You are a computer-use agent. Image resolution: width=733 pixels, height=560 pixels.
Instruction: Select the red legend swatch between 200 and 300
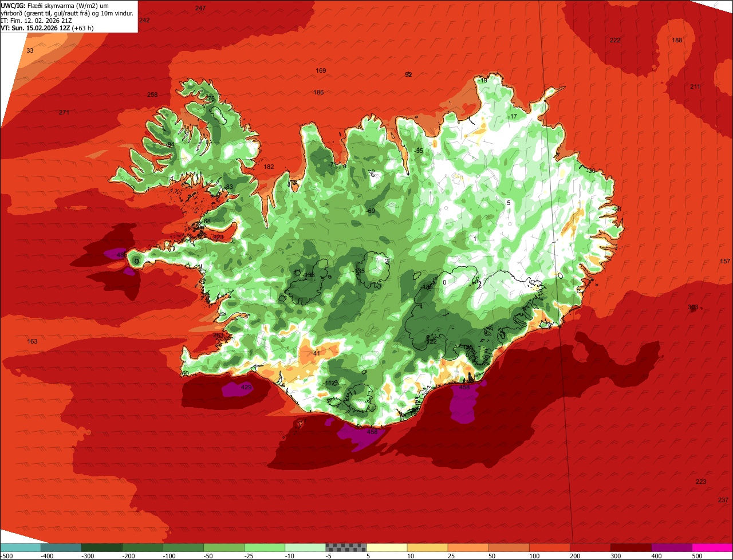coord(590,547)
